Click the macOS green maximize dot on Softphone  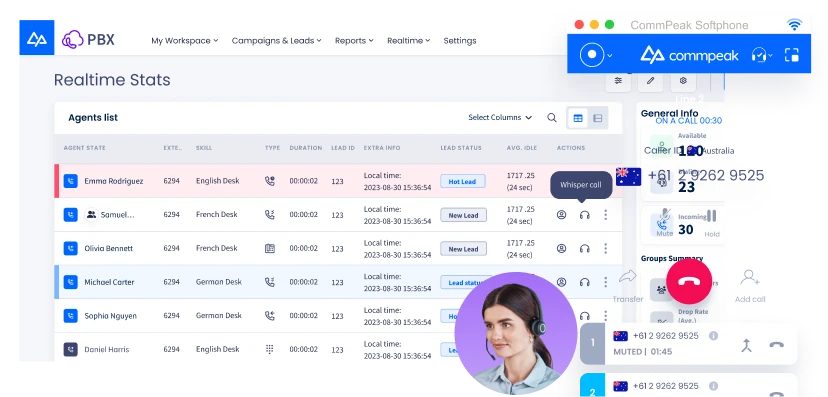coord(609,25)
